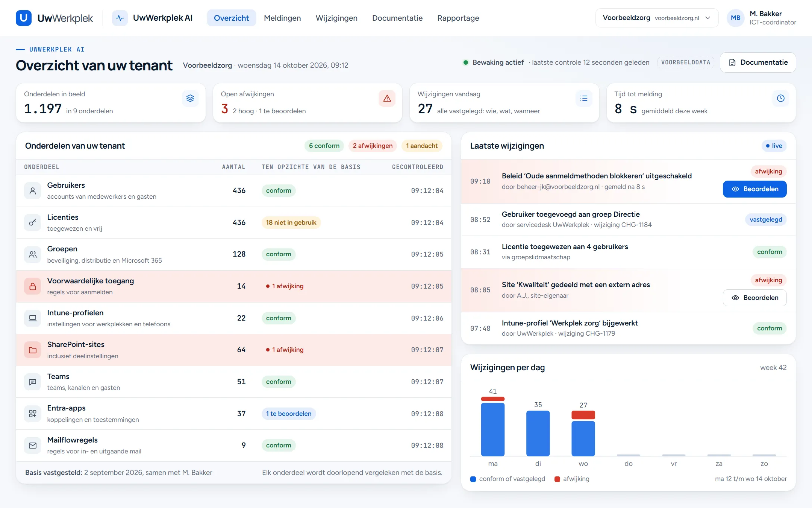Click the envelope icon for Mailflowregels
812x508 pixels.
(33, 446)
